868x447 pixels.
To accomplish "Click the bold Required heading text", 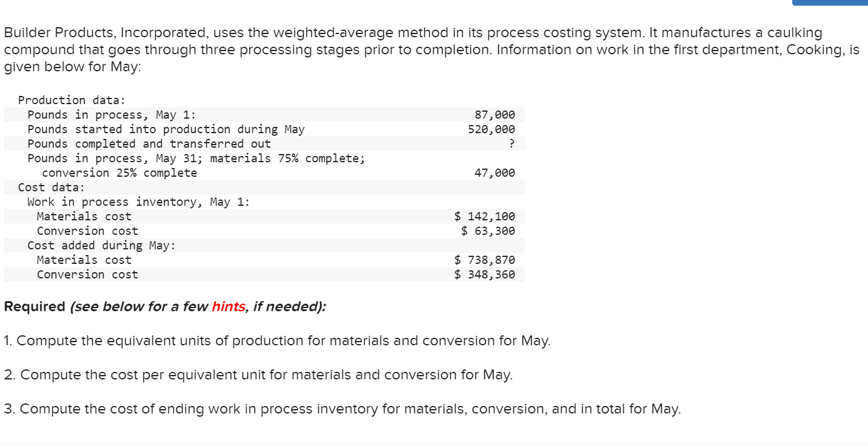I will tap(35, 307).
